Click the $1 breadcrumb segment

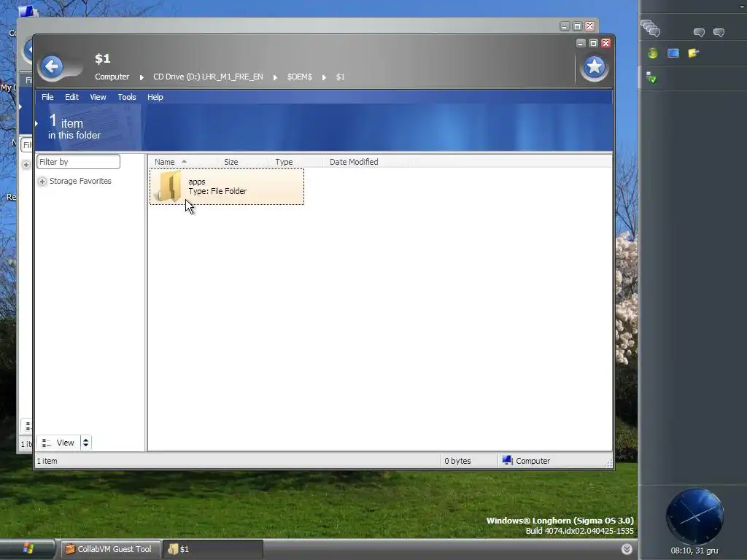coord(340,77)
